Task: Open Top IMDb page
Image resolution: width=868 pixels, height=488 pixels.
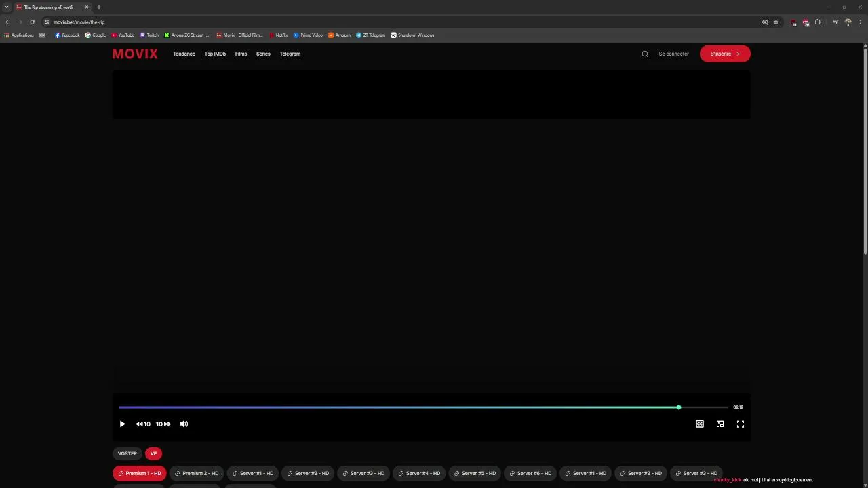Action: (x=215, y=54)
